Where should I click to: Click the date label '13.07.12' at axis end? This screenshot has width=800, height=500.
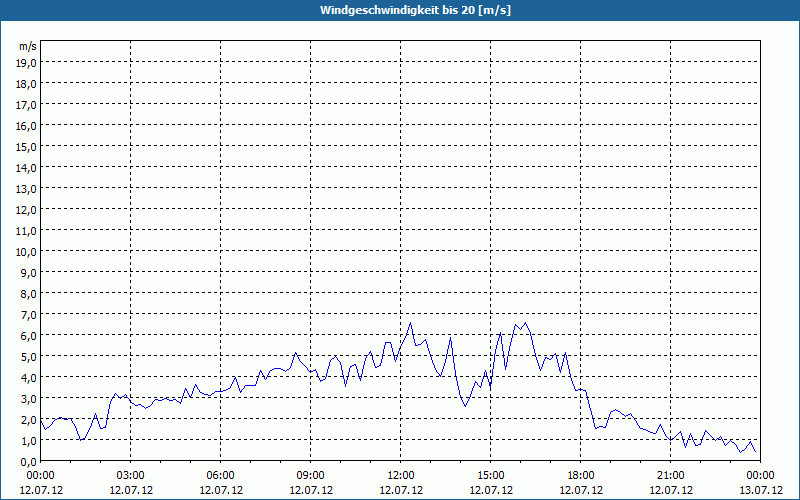761,490
